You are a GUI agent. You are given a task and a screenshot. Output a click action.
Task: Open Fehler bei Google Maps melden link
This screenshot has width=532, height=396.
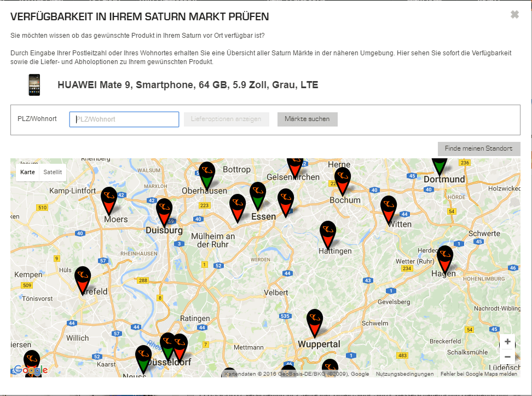479,374
